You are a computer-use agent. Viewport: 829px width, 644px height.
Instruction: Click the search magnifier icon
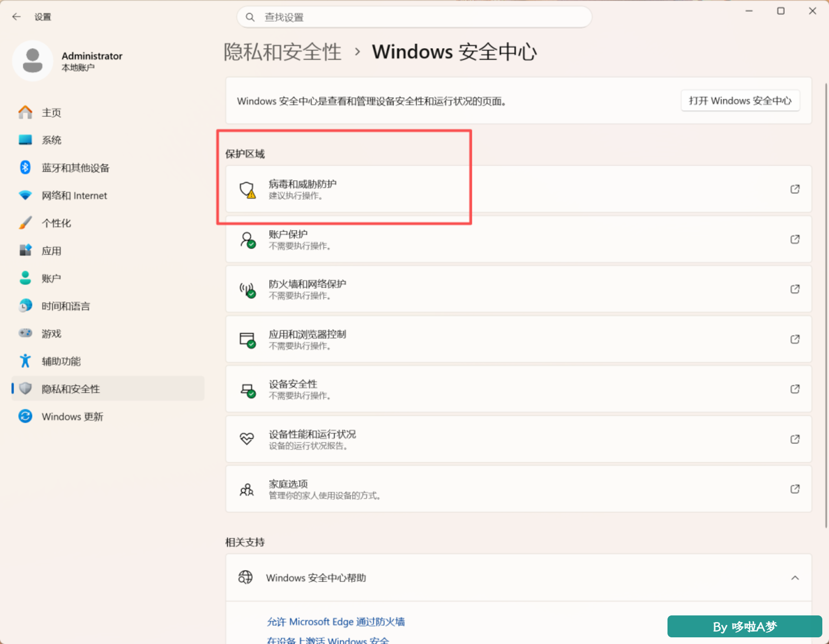point(250,17)
